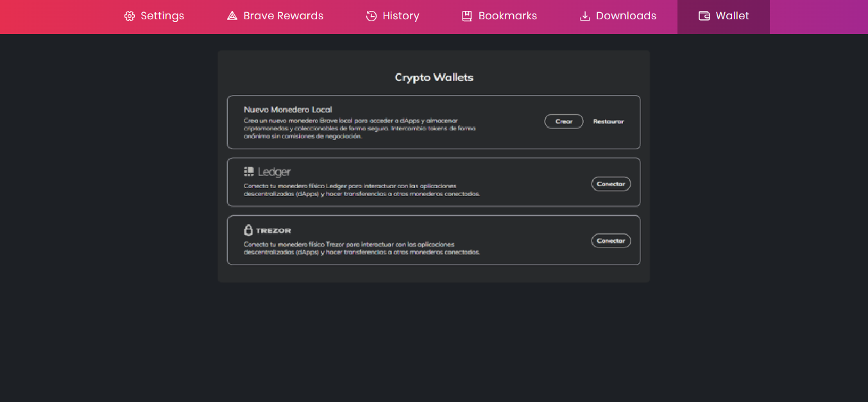Click the Settings gear icon

tap(130, 16)
